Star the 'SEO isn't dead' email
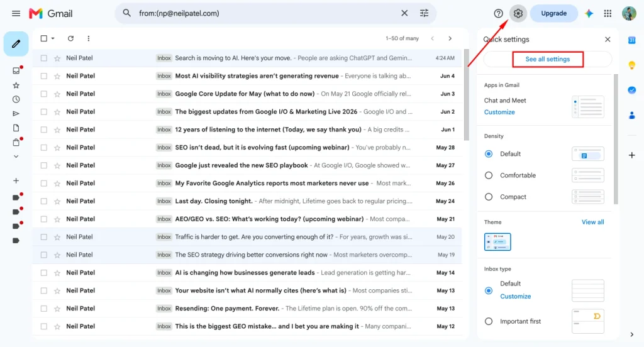644x347 pixels. pyautogui.click(x=57, y=148)
